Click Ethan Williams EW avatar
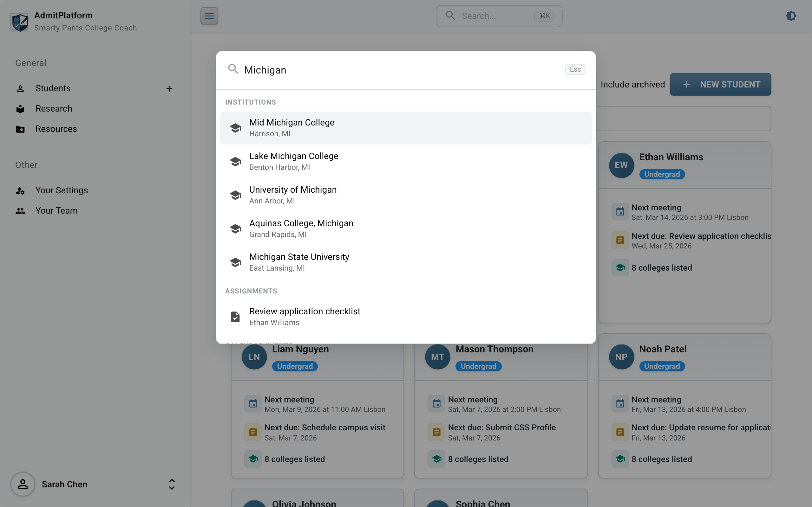Image resolution: width=812 pixels, height=507 pixels. coord(621,165)
